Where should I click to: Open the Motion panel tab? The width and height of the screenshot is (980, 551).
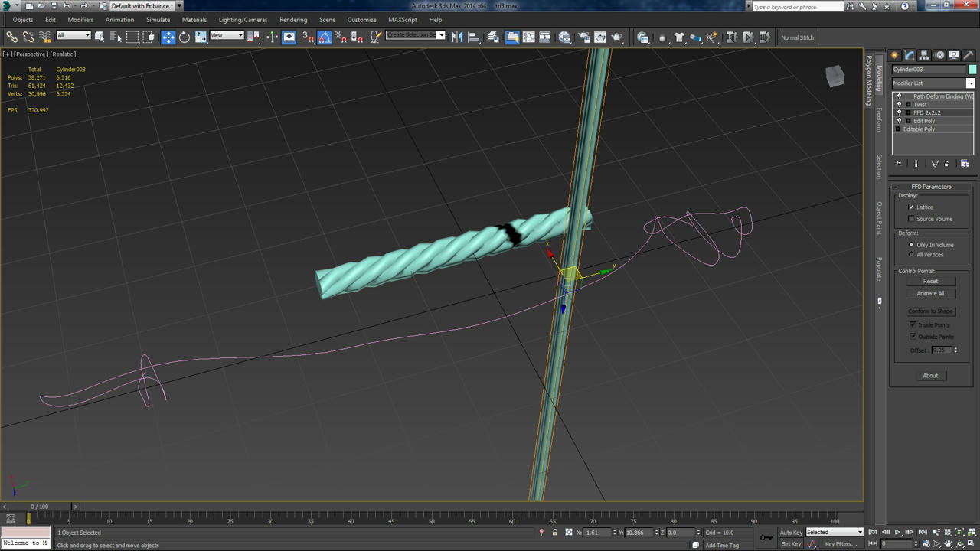click(x=939, y=55)
